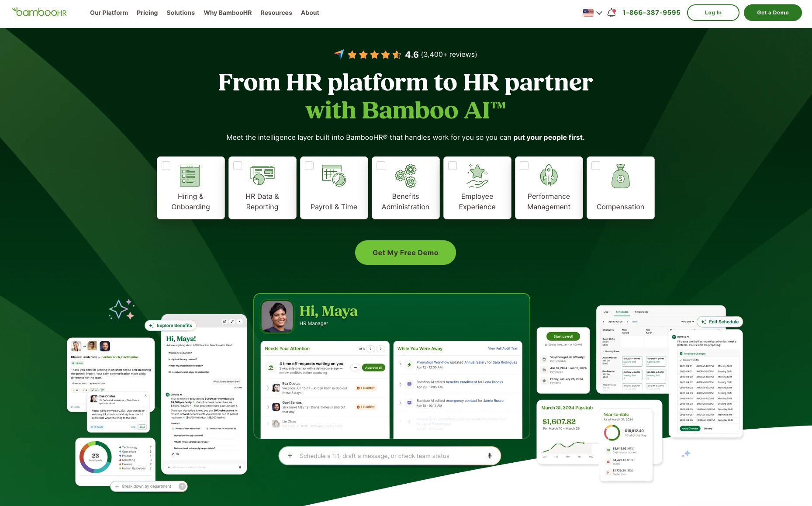Click the Approve all button

pos(373,367)
